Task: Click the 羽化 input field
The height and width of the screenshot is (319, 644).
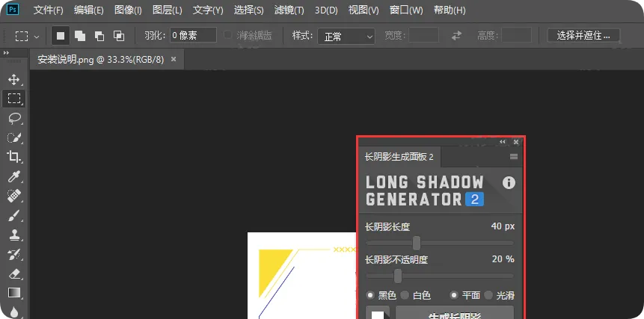Action: [x=193, y=35]
